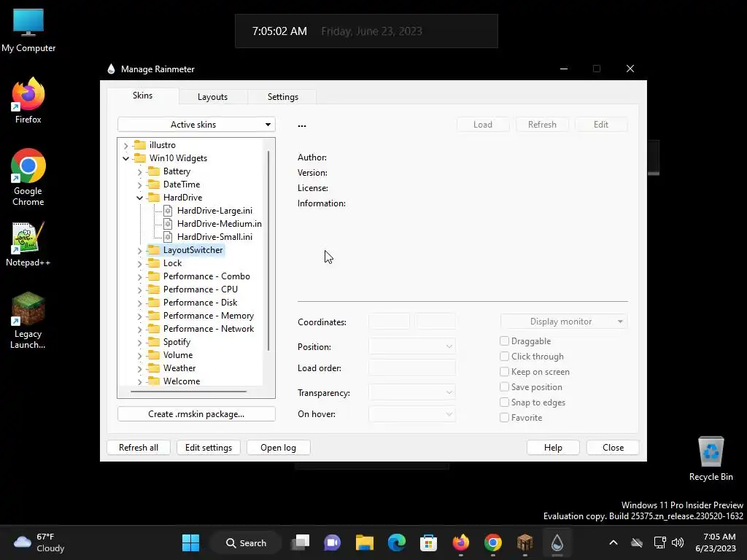Viewport: 747px width, 560px height.
Task: Enable the Snap to edges checkbox
Action: (504, 402)
